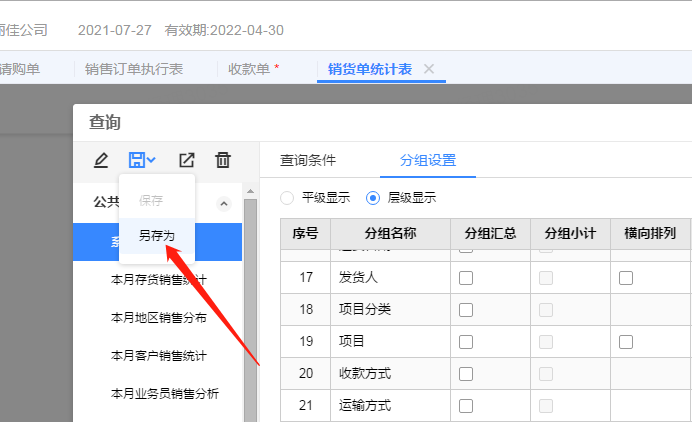The image size is (692, 422).
Task: Click the 2021-07-27 date in header
Action: pos(115,30)
